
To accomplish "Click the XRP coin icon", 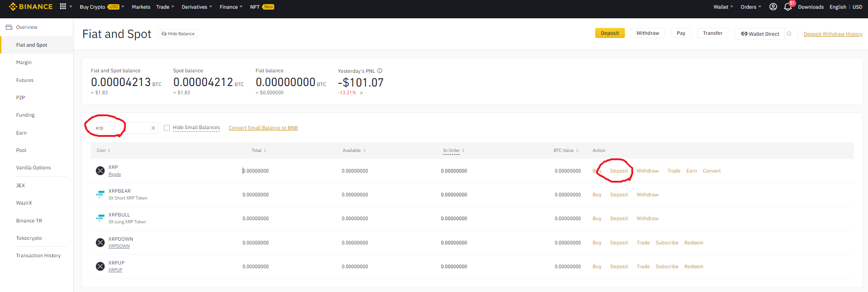I will [x=100, y=171].
